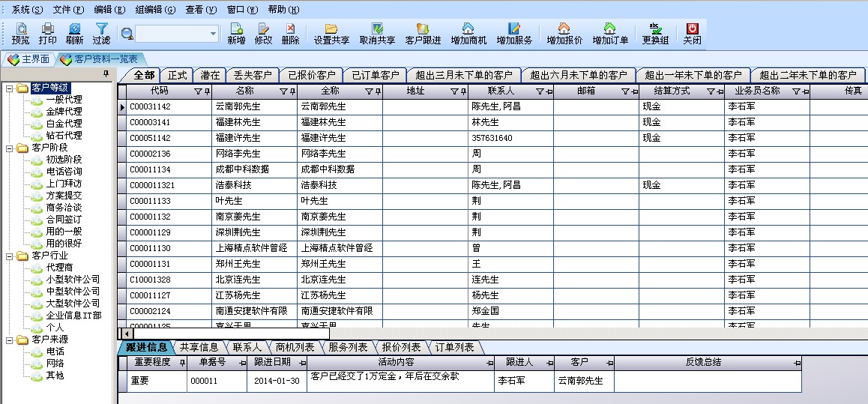
Task: Click filter funnel in 邮箱 column header
Action: [x=625, y=91]
